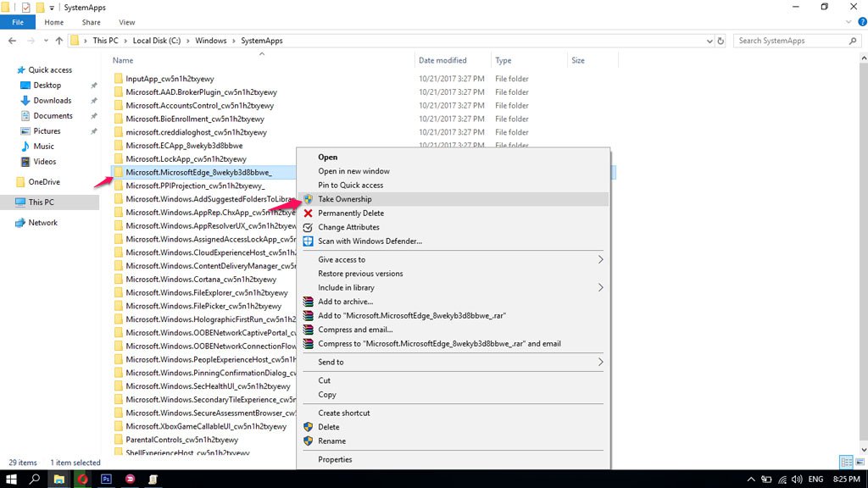Viewport: 868px width, 488px height.
Task: Click the Change Attributes checkmark icon
Action: [309, 227]
